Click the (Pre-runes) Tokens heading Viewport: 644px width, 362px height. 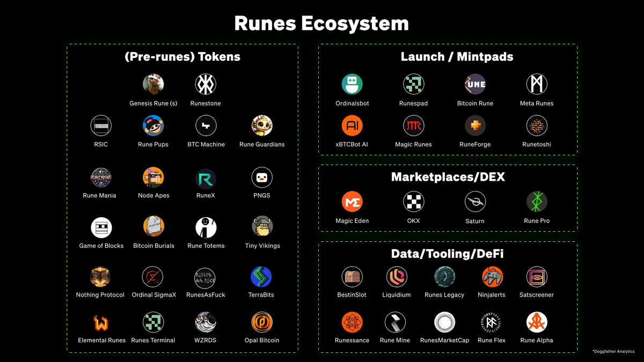[182, 57]
